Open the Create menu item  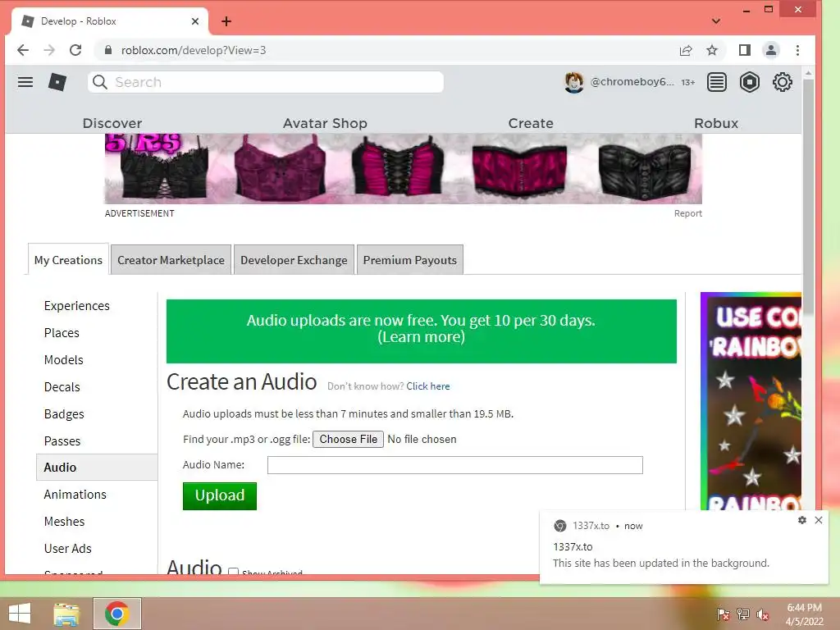[x=531, y=123]
